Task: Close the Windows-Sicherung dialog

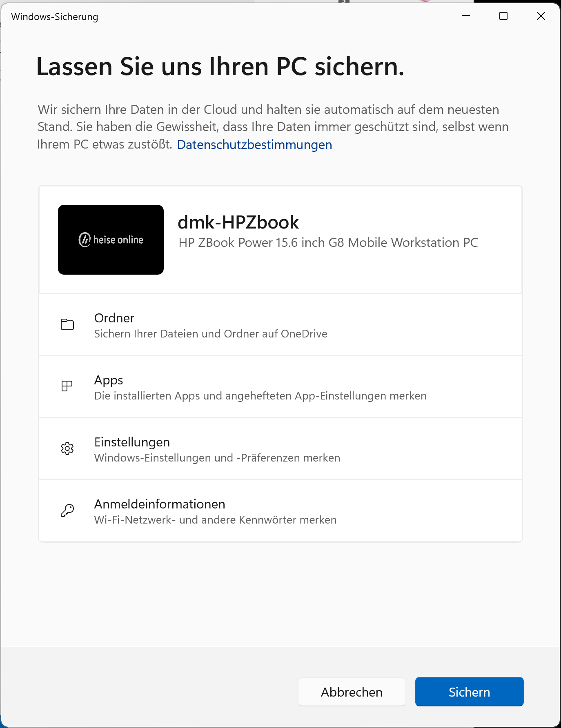Action: pos(541,16)
